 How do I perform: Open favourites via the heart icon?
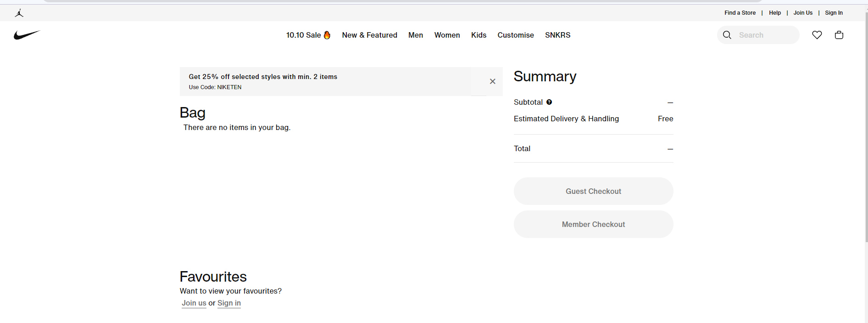817,35
